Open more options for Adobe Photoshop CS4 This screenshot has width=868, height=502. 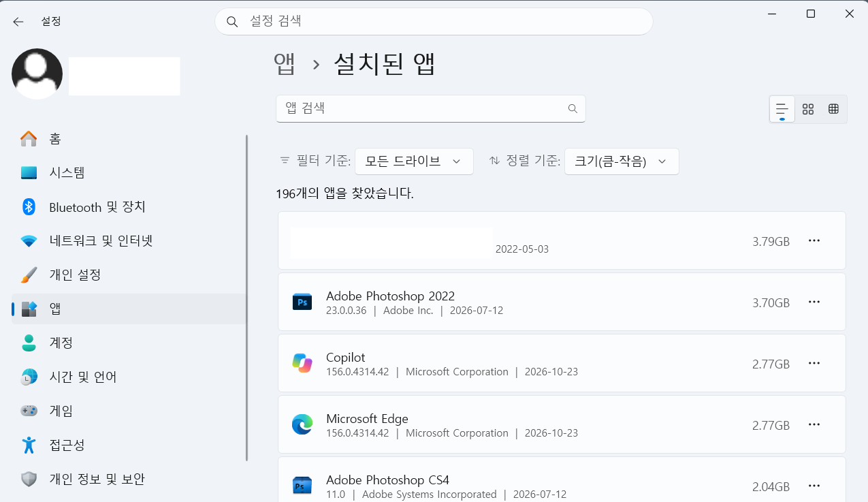pyautogui.click(x=814, y=486)
